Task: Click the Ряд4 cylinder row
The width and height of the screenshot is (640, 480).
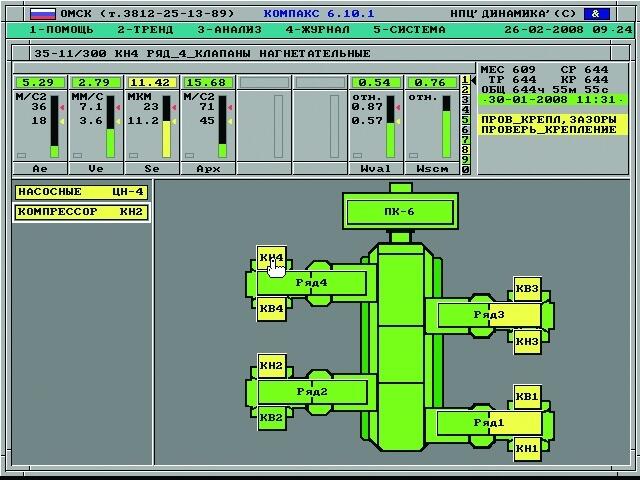Action: click(312, 283)
